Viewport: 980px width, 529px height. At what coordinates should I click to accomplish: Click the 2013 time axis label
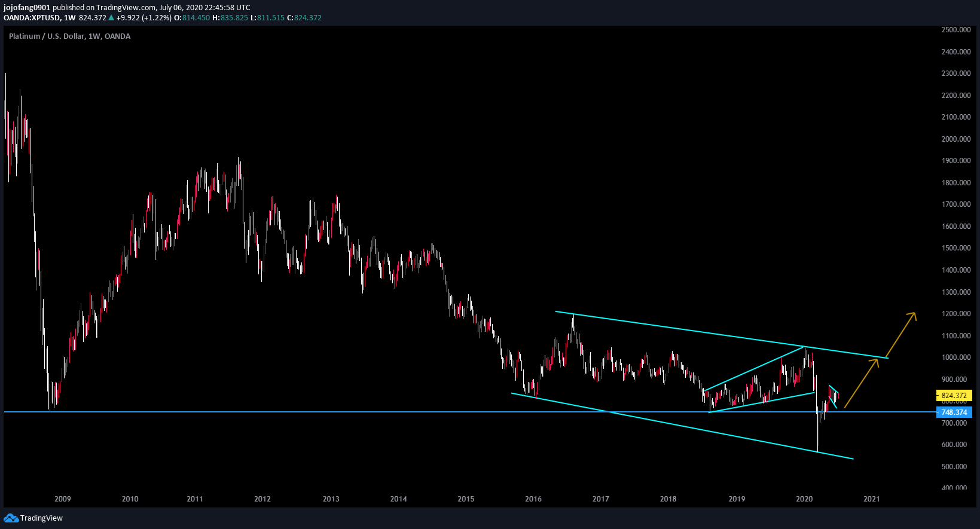(331, 499)
